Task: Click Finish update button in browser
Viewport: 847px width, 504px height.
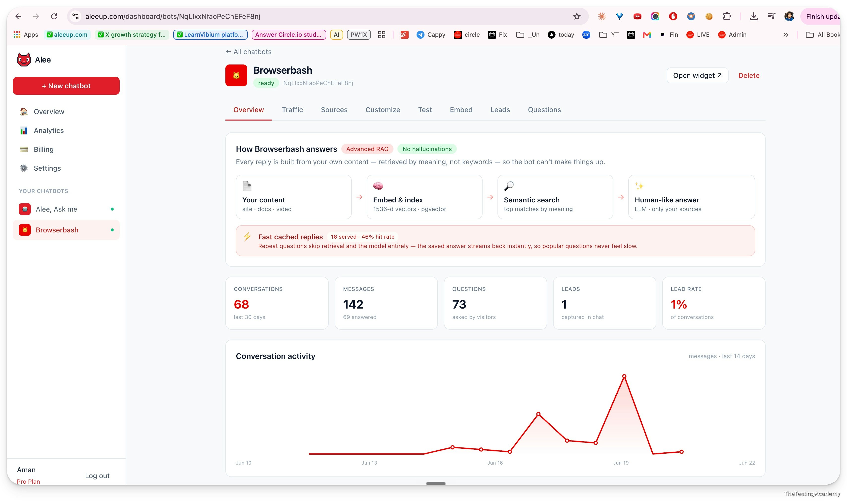Action: tap(821, 16)
